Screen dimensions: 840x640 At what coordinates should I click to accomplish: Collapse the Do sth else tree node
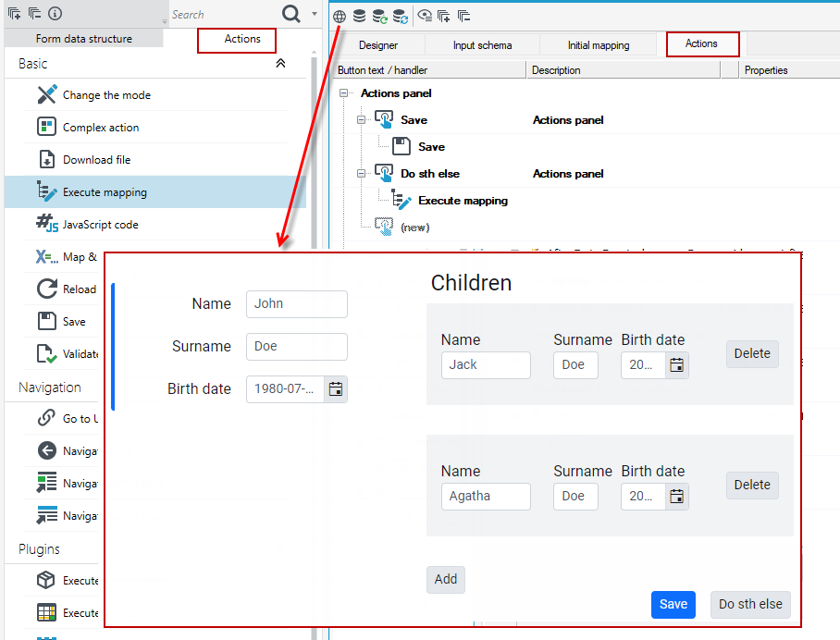point(361,174)
